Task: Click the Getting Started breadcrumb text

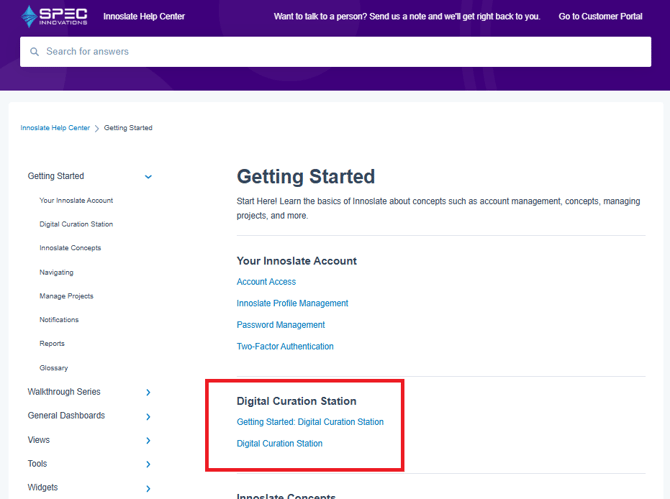Action: click(x=128, y=128)
